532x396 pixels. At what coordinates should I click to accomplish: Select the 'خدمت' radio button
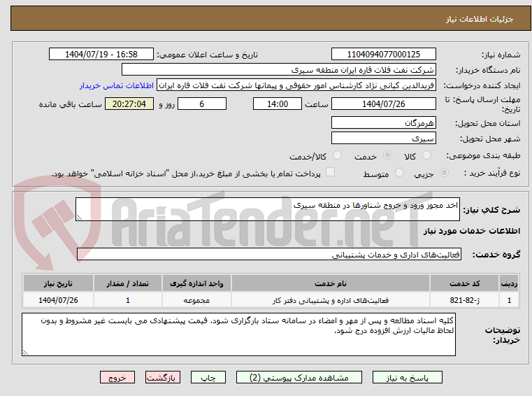[387, 155]
